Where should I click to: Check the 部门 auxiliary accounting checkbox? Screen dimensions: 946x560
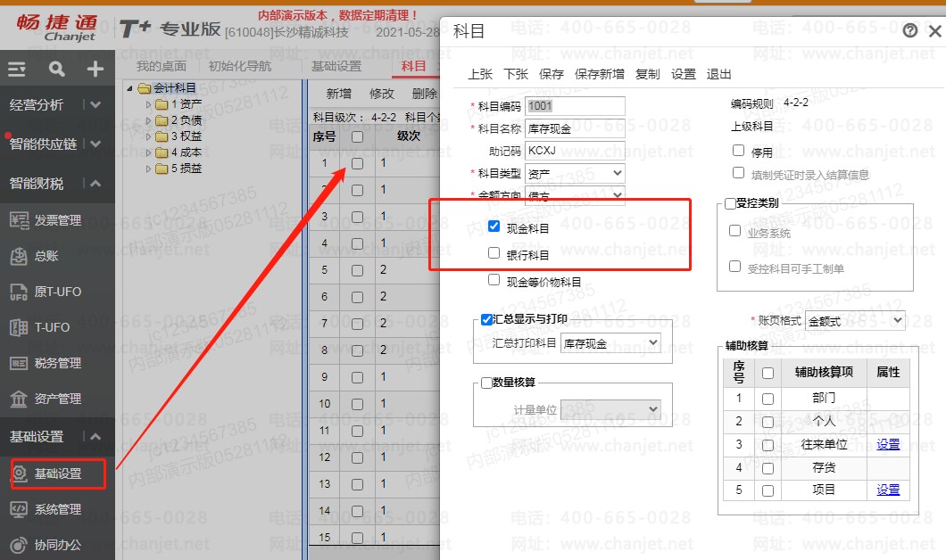768,399
